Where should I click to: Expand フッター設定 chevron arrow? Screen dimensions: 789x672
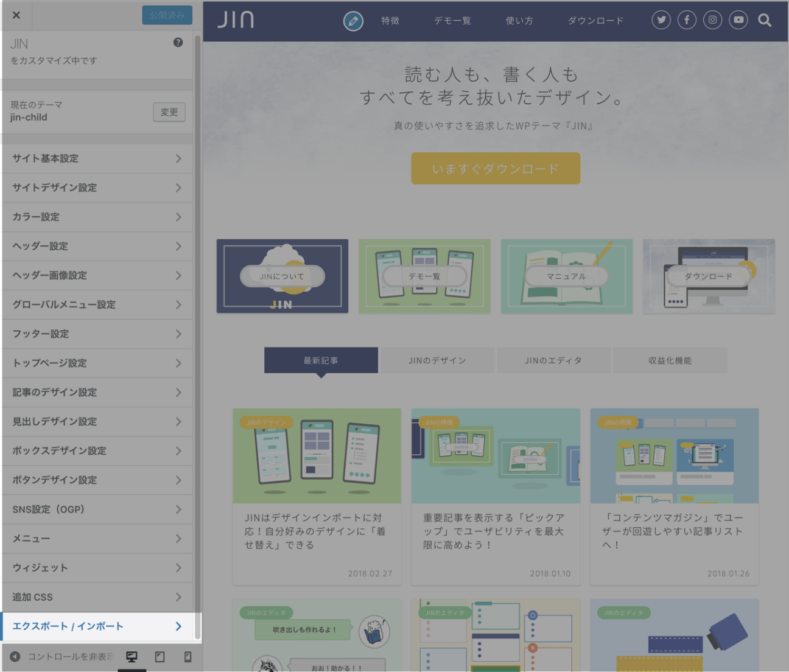[178, 334]
